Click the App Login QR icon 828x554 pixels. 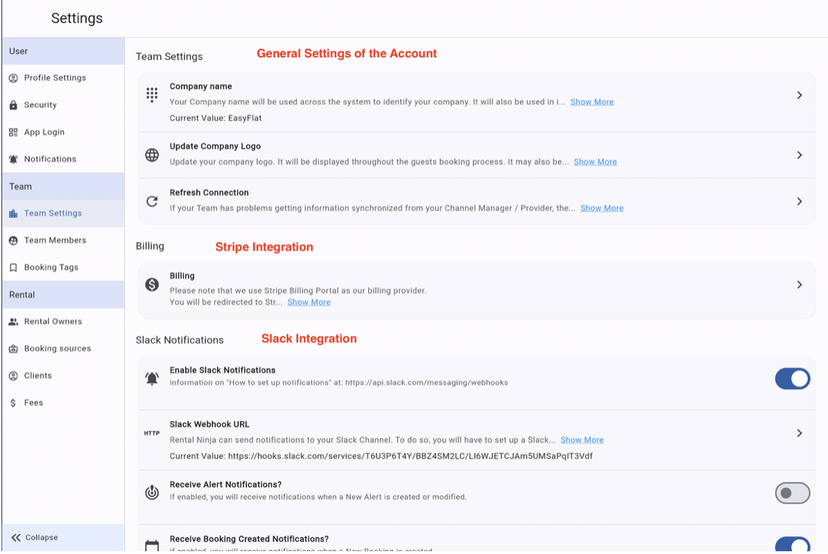[14, 132]
